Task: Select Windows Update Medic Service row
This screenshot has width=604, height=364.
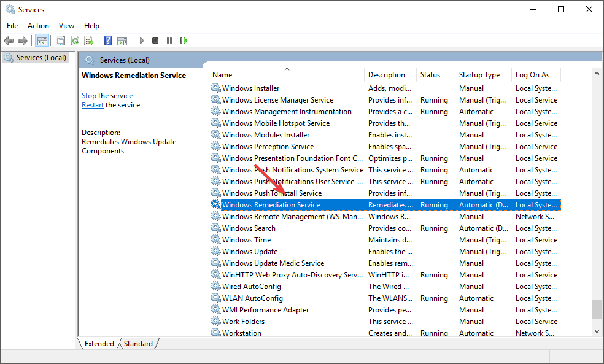Action: coord(385,263)
